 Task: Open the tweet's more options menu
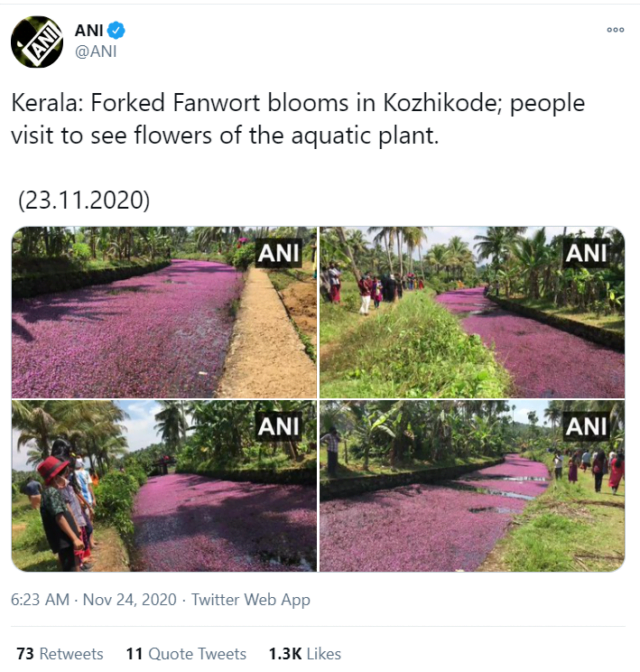click(x=615, y=29)
